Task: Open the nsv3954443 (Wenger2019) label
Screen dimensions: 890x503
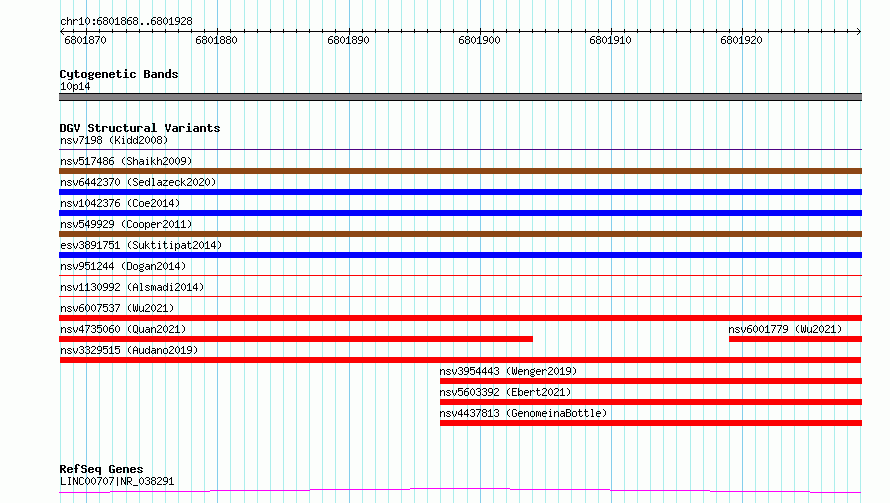Action: [508, 371]
